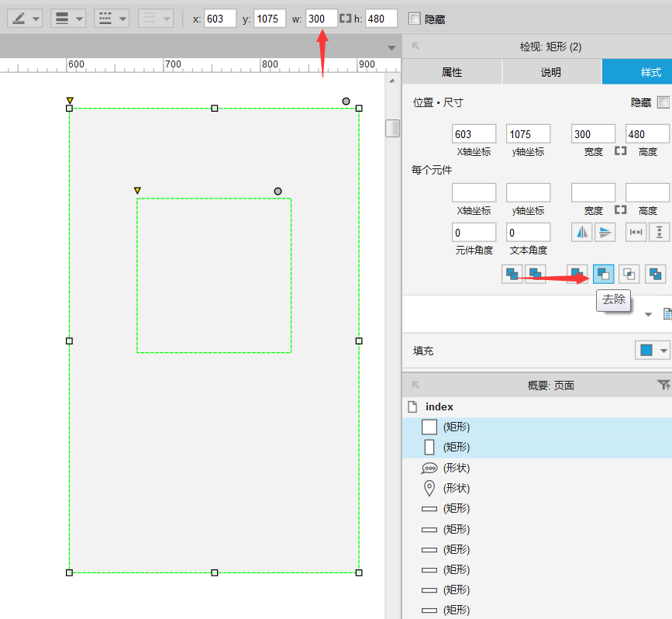
Task: Click the top-center resize handle of selection
Action: click(x=215, y=109)
